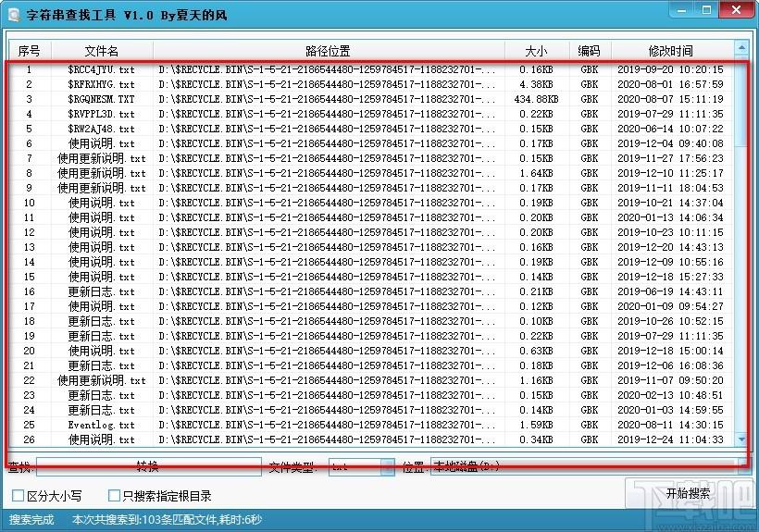
Task: Expand the 位置 drive dropdown
Action: pyautogui.click(x=585, y=467)
